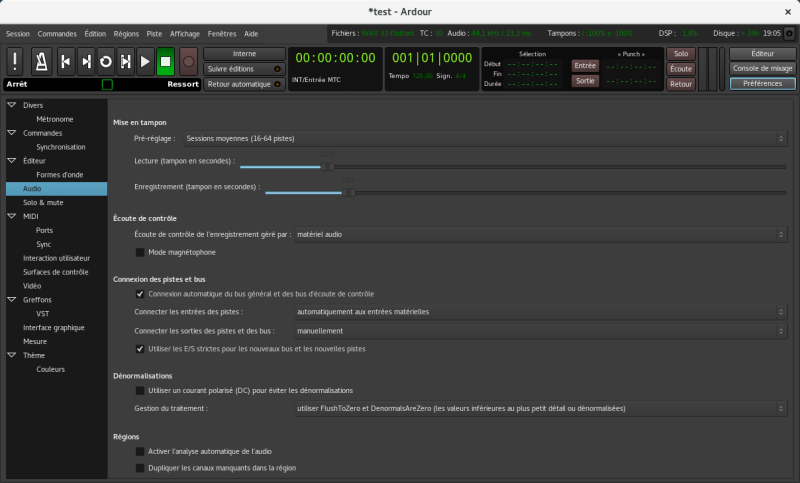Click the timecode clock 00:00:00:00
The height and width of the screenshot is (483, 800).
(x=335, y=58)
